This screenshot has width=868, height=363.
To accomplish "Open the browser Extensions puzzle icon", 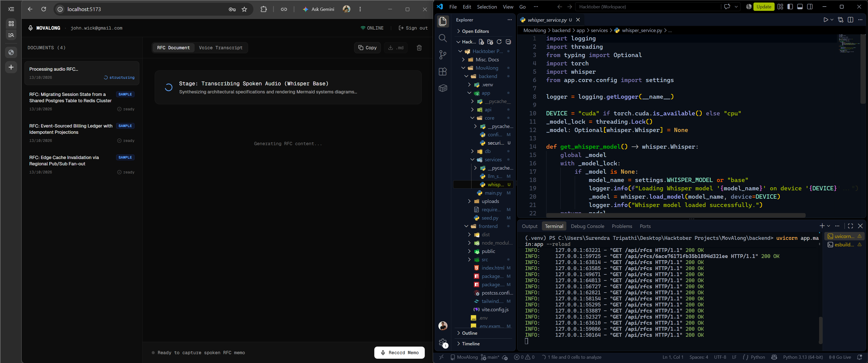I will [x=264, y=9].
